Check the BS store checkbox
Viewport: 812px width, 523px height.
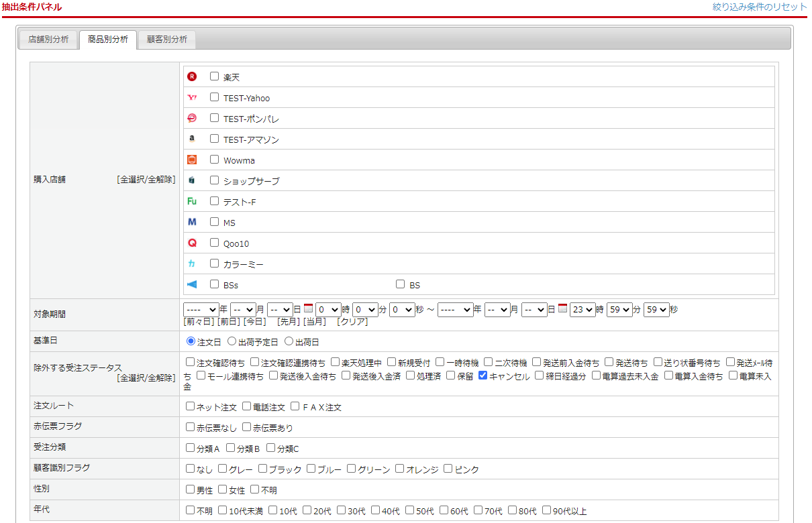[400, 284]
